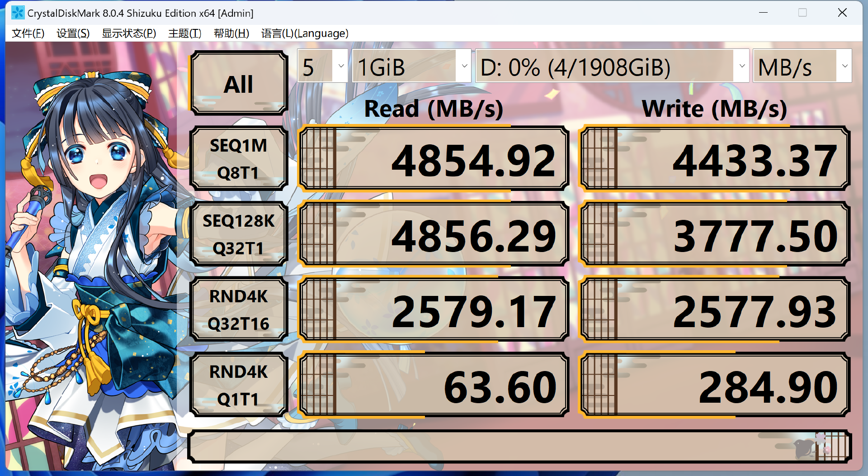The image size is (868, 476).
Task: Open the 设置(S) menu
Action: click(73, 33)
